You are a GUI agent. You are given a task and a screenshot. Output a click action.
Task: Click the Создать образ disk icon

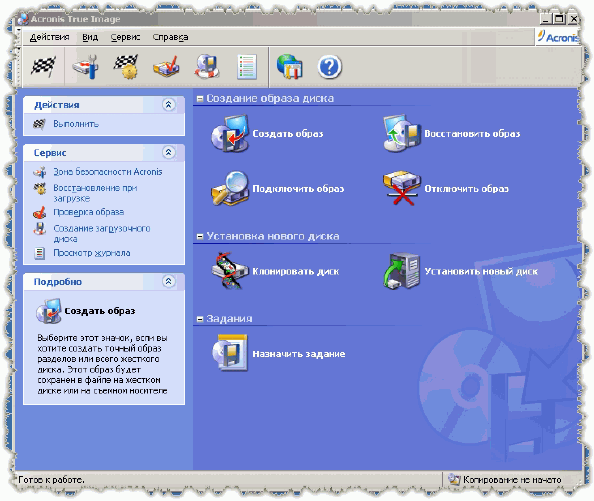[x=230, y=133]
